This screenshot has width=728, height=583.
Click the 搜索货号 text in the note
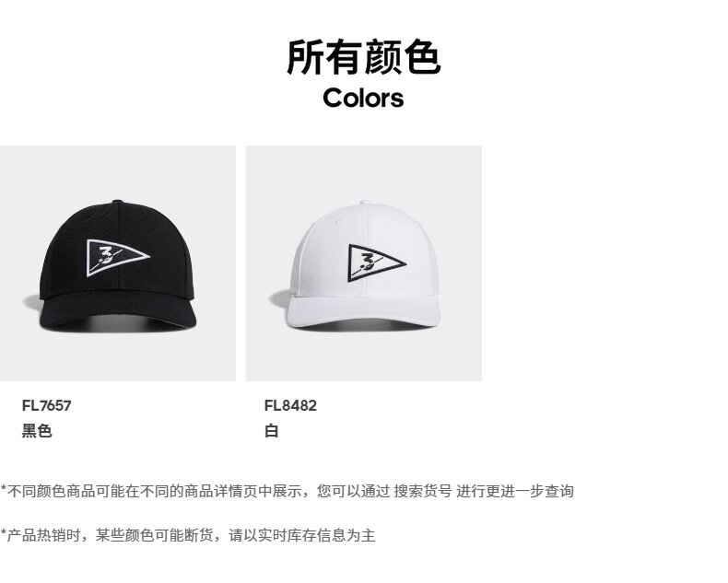(422, 491)
